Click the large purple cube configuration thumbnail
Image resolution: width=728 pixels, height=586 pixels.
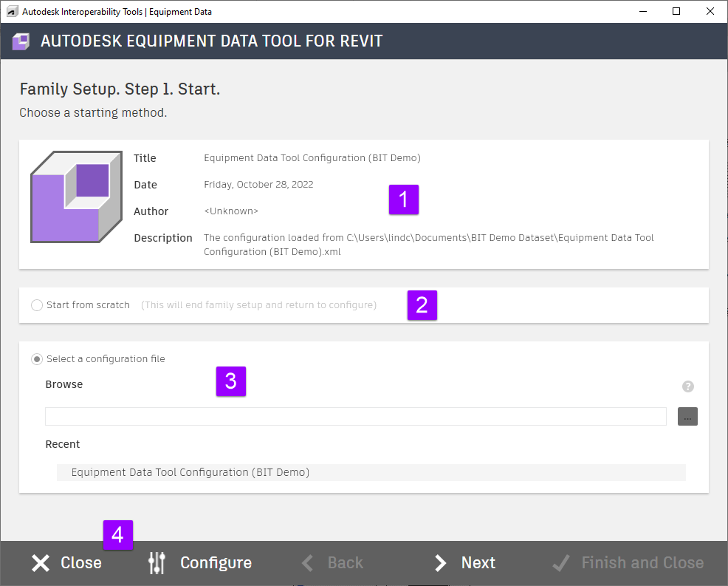77,197
